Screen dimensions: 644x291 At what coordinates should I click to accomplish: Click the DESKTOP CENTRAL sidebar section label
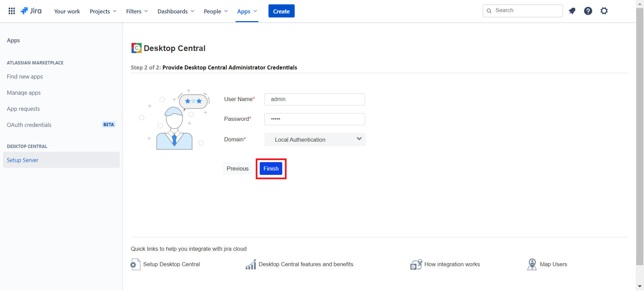coord(27,146)
